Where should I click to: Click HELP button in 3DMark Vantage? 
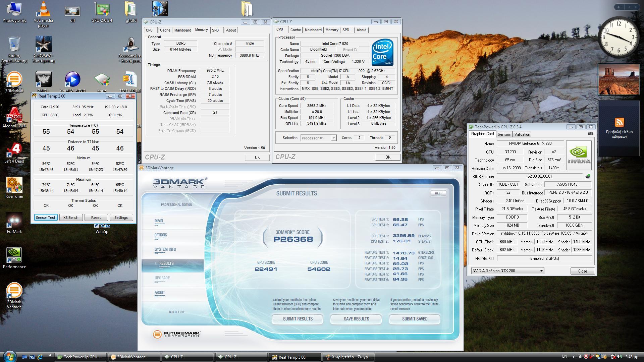[x=438, y=193]
